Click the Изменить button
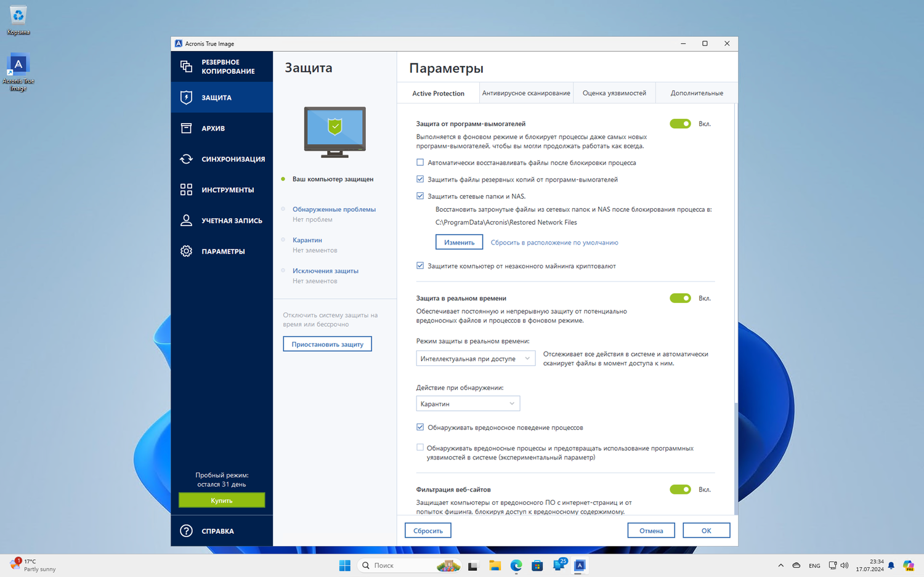This screenshot has height=577, width=924. coord(459,242)
